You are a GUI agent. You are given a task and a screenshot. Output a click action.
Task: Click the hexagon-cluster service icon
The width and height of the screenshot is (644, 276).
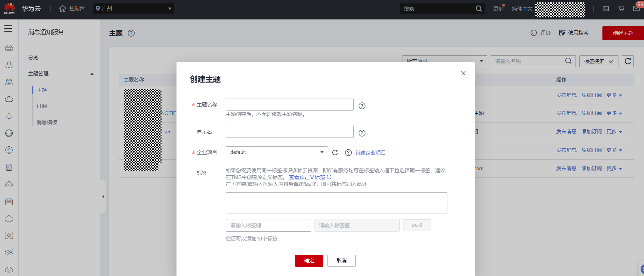tap(9, 252)
